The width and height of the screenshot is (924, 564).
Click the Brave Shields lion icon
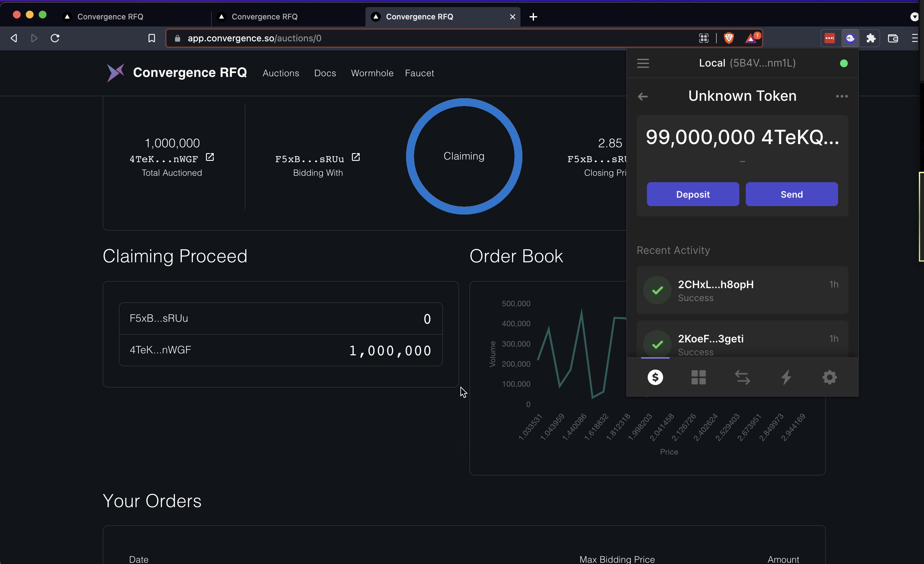[x=729, y=38]
